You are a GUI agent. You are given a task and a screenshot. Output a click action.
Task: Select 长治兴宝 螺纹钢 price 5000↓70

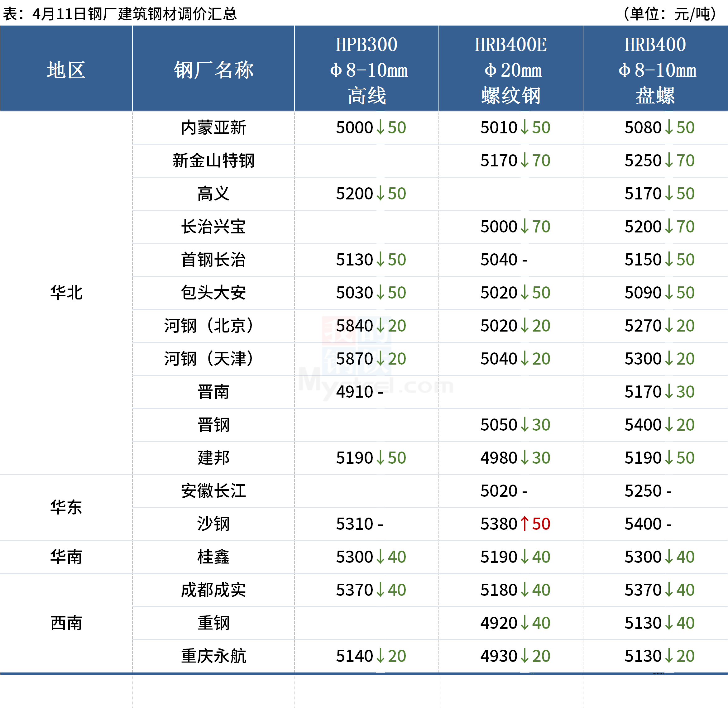pyautogui.click(x=515, y=227)
